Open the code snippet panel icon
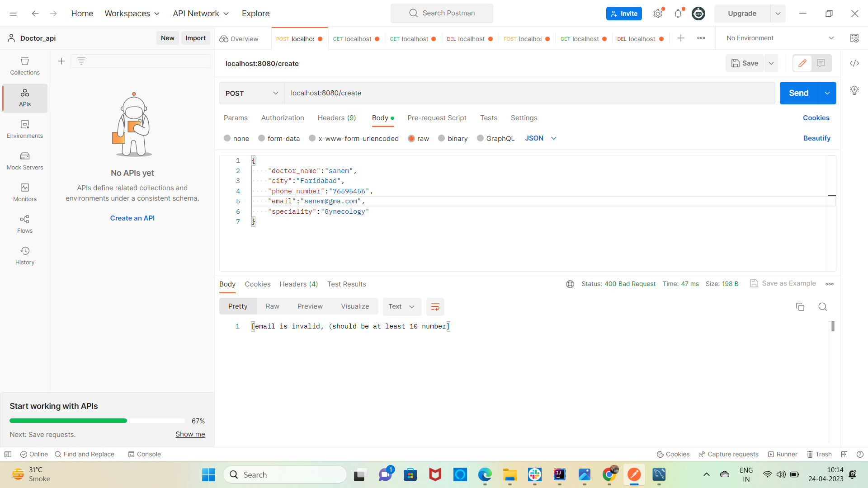The image size is (868, 488). point(854,63)
